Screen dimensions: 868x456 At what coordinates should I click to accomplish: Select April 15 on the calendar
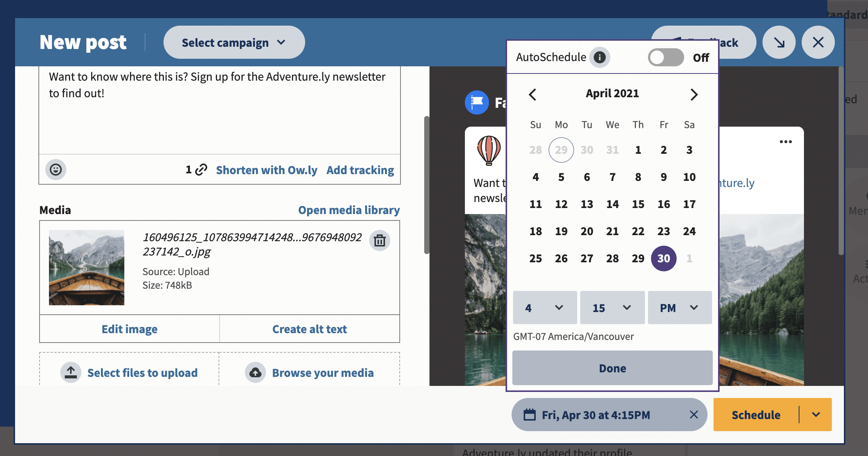tap(638, 204)
